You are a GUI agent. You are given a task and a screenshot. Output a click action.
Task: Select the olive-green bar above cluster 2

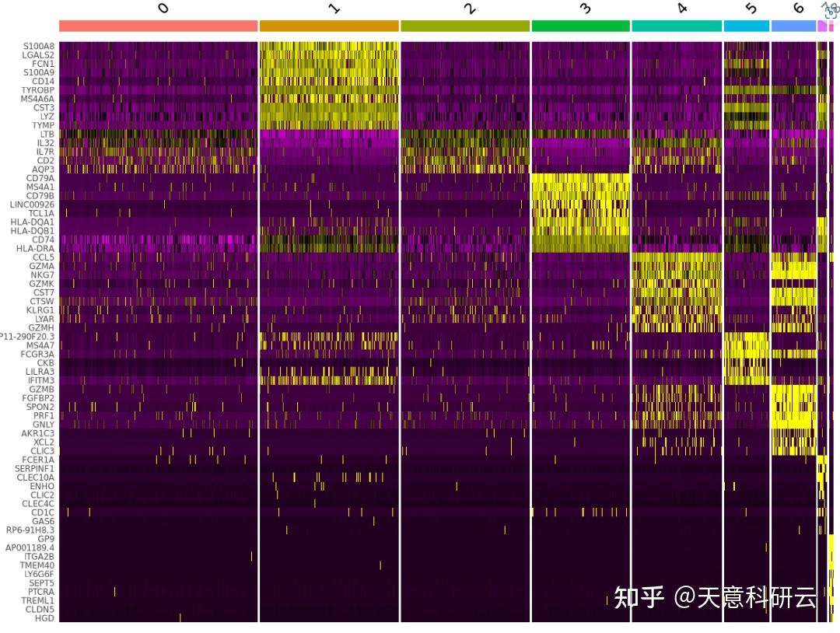463,24
